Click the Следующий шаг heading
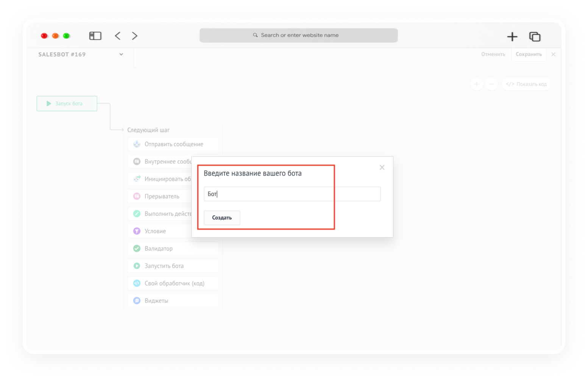The height and width of the screenshot is (381, 588). click(x=148, y=130)
